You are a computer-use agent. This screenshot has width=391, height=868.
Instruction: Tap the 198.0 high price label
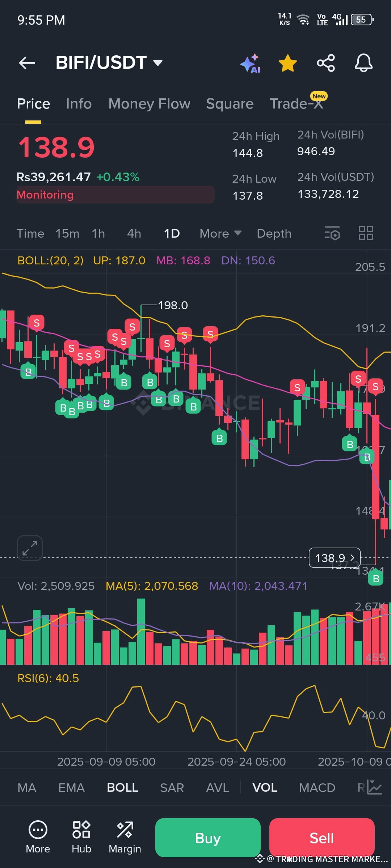[173, 305]
